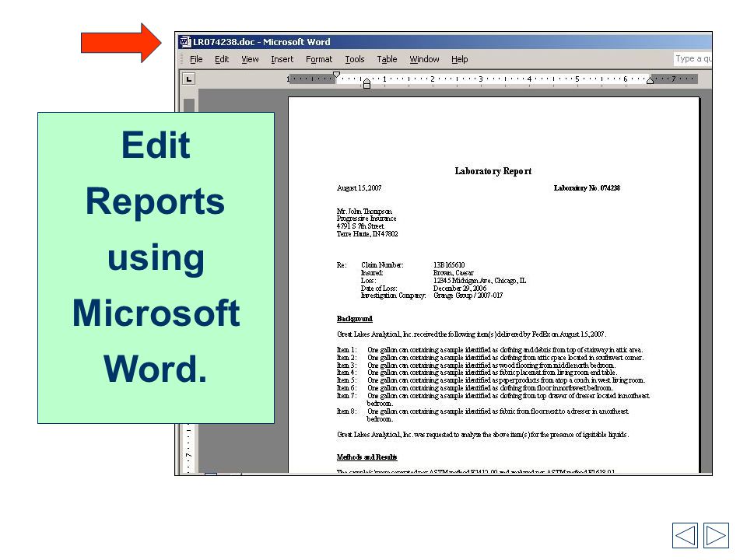This screenshot has width=747, height=560.
Task: Open the Format menu
Action: (x=319, y=59)
